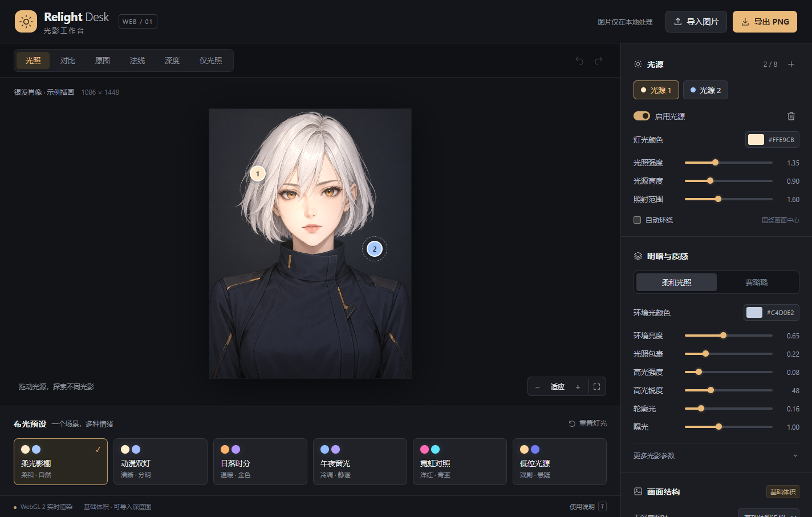Zoom in with the plus icon near 适应
812x517 pixels.
pos(578,387)
